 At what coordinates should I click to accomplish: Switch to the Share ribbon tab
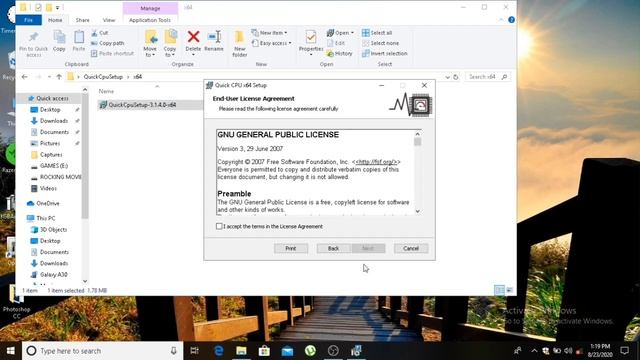click(x=82, y=20)
